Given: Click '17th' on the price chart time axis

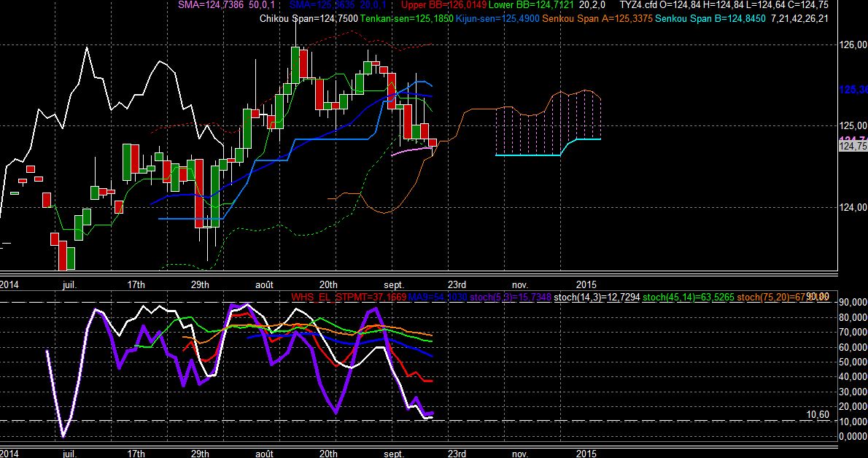Looking at the screenshot, I should [136, 284].
